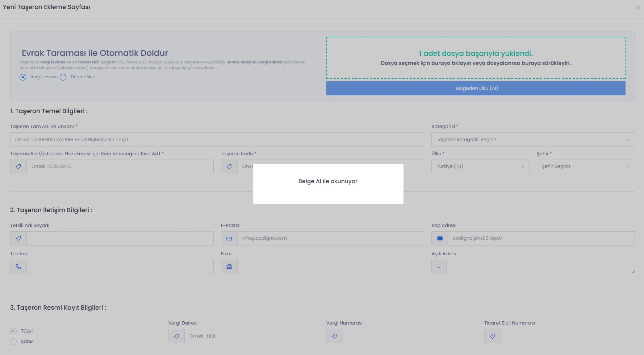Screen dimensions: 644x355
Task: Close the Yeni Taşeron Ekleme dialog
Action: click(x=638, y=8)
